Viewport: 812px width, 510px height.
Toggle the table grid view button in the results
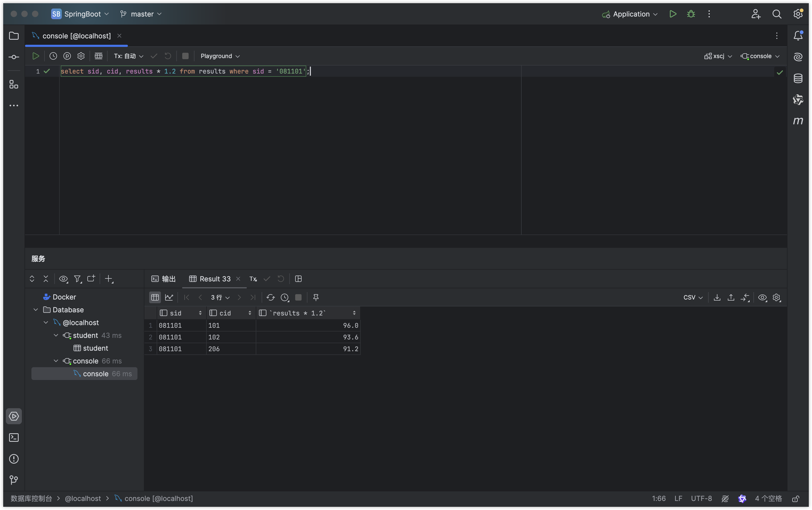pos(155,297)
